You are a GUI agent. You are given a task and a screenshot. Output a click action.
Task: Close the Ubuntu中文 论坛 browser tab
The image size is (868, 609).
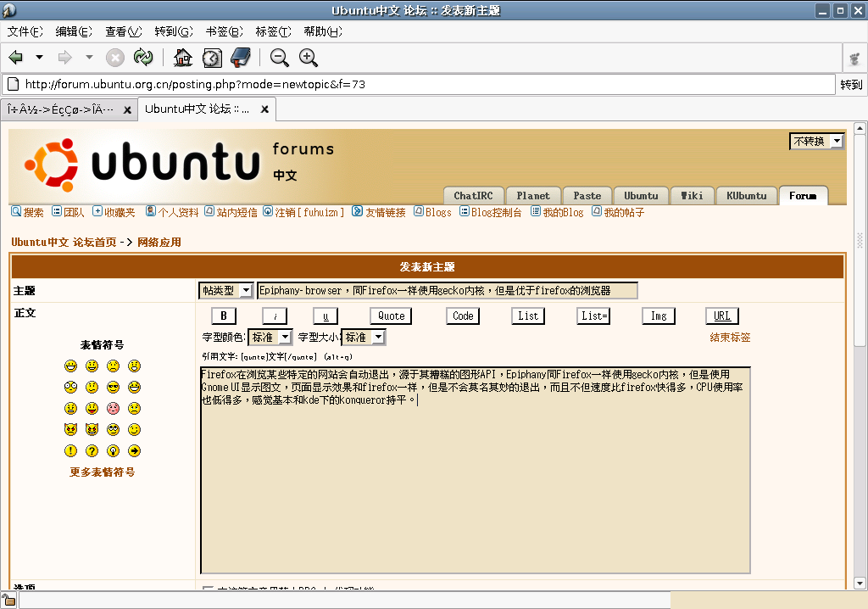coord(265,109)
